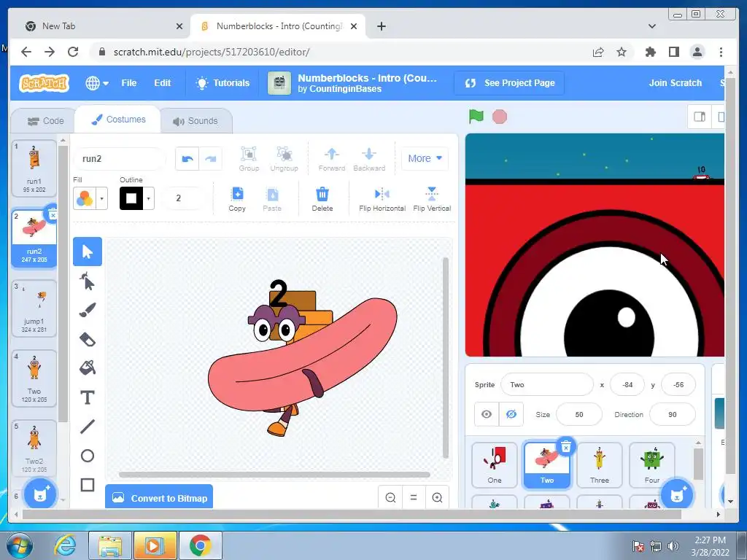Viewport: 747px width, 560px height.
Task: Click Join Scratch link
Action: [x=675, y=83]
